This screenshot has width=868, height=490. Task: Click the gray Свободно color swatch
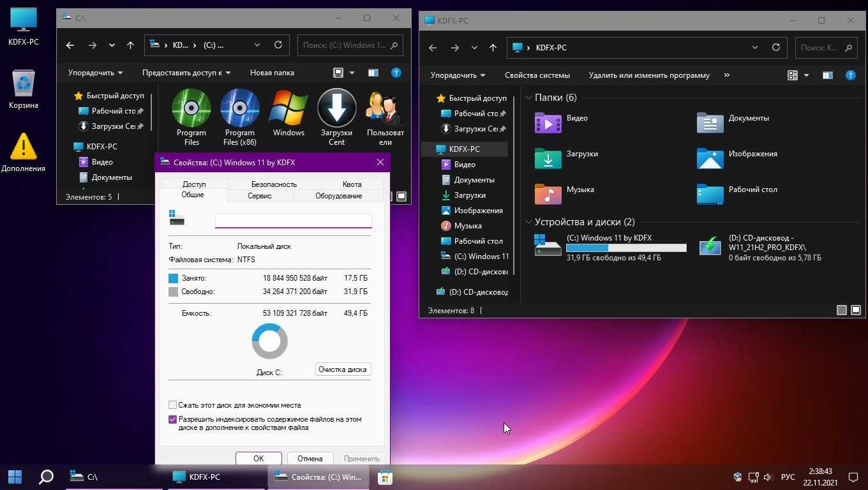click(173, 292)
